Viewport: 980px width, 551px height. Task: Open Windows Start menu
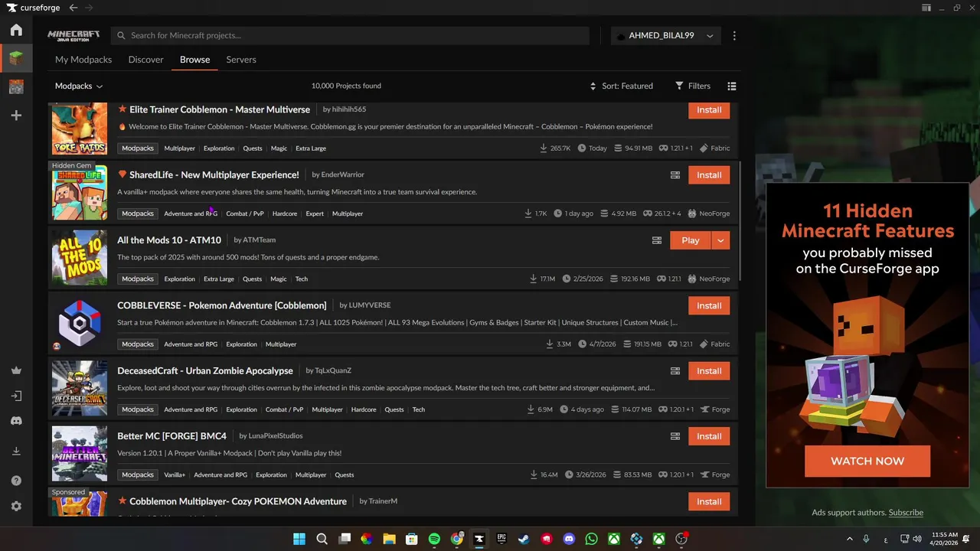[x=299, y=539]
